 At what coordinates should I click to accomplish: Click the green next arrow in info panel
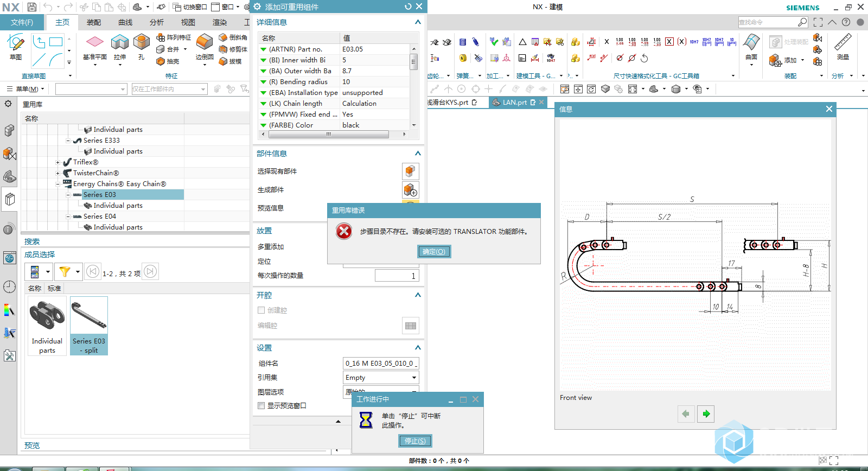tap(706, 414)
